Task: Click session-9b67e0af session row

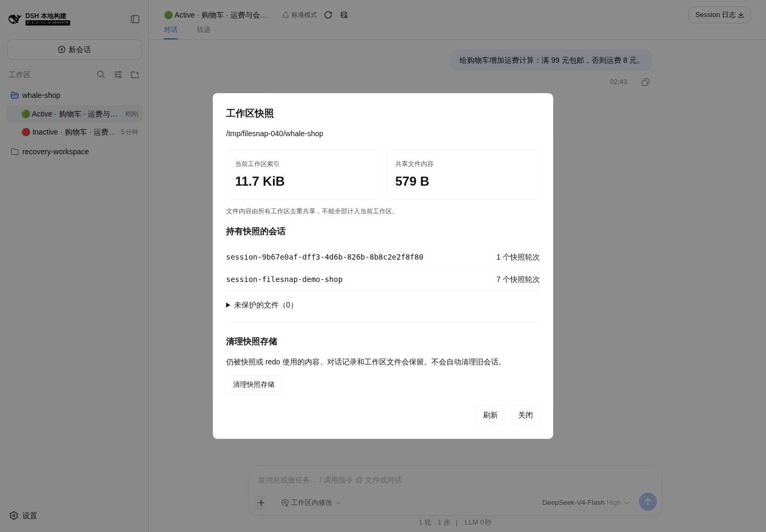Action: (383, 257)
